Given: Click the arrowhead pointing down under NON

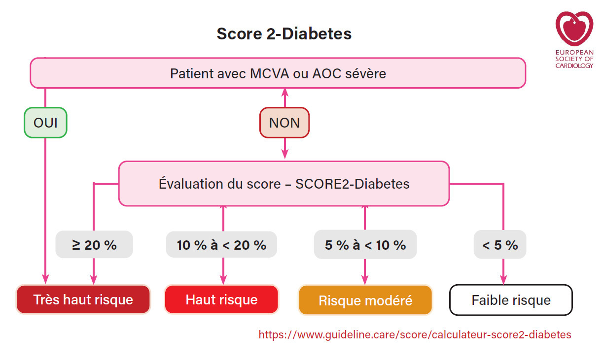Looking at the screenshot, I should [x=285, y=154].
